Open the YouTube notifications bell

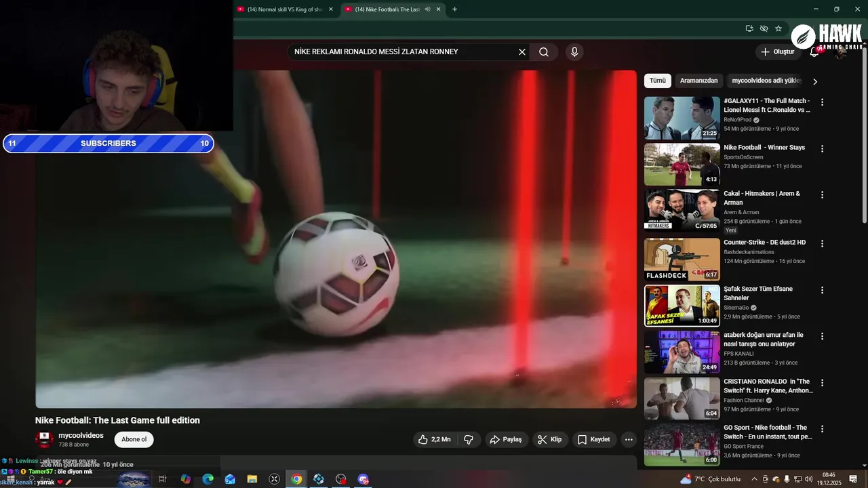(x=815, y=52)
